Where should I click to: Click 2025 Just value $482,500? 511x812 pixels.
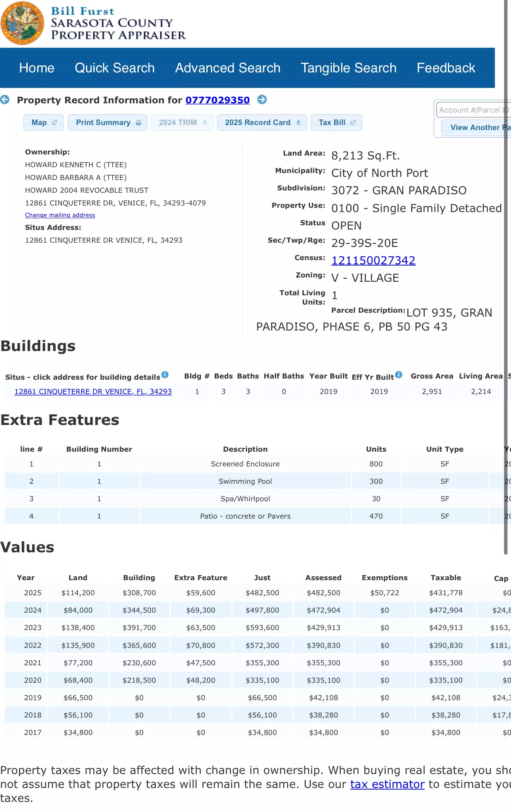point(262,593)
